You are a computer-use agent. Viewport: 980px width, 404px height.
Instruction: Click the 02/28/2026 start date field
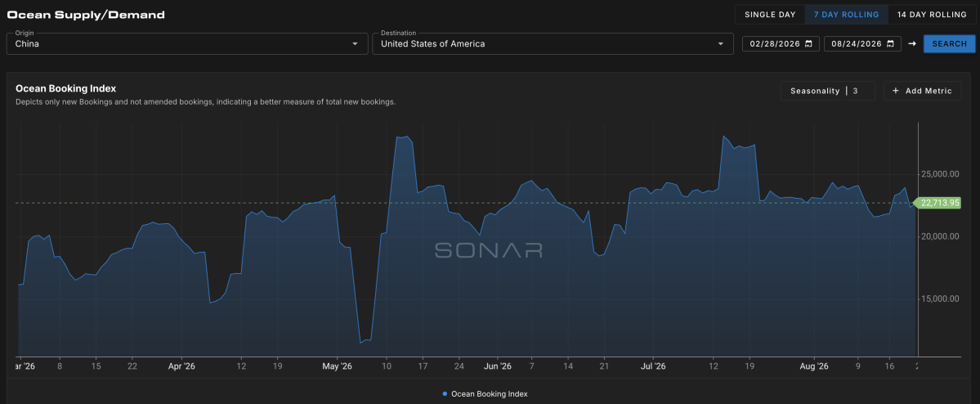781,44
